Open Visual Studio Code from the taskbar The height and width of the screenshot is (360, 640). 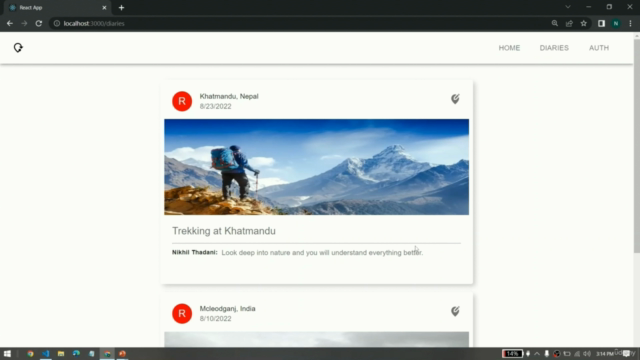pos(45,354)
